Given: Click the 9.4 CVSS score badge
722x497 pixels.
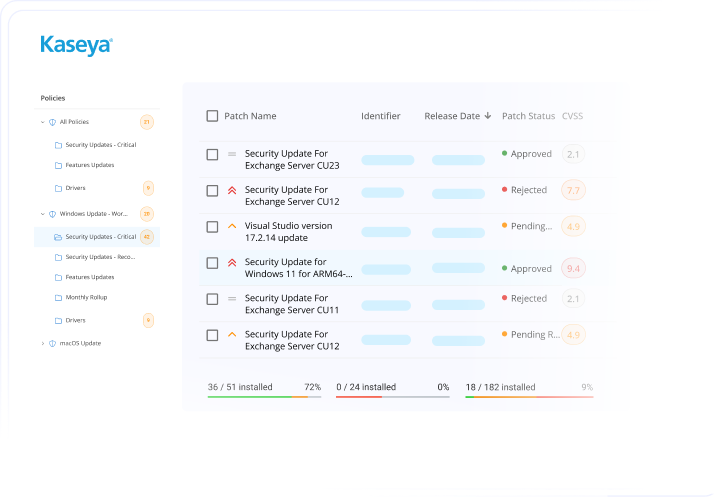Looking at the screenshot, I should (573, 268).
